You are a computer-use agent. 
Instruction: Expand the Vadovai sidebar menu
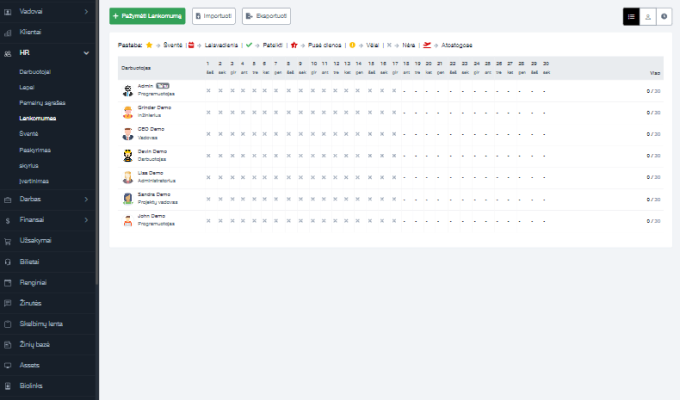pyautogui.click(x=87, y=11)
